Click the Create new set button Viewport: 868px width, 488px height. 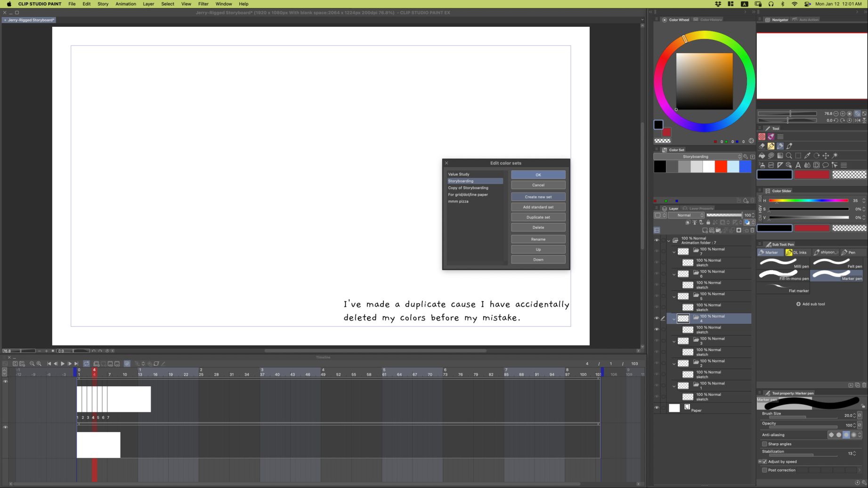point(538,197)
